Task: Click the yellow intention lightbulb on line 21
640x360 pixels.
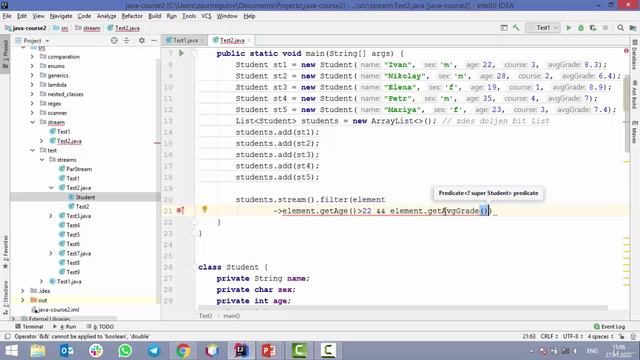Action: [204, 209]
